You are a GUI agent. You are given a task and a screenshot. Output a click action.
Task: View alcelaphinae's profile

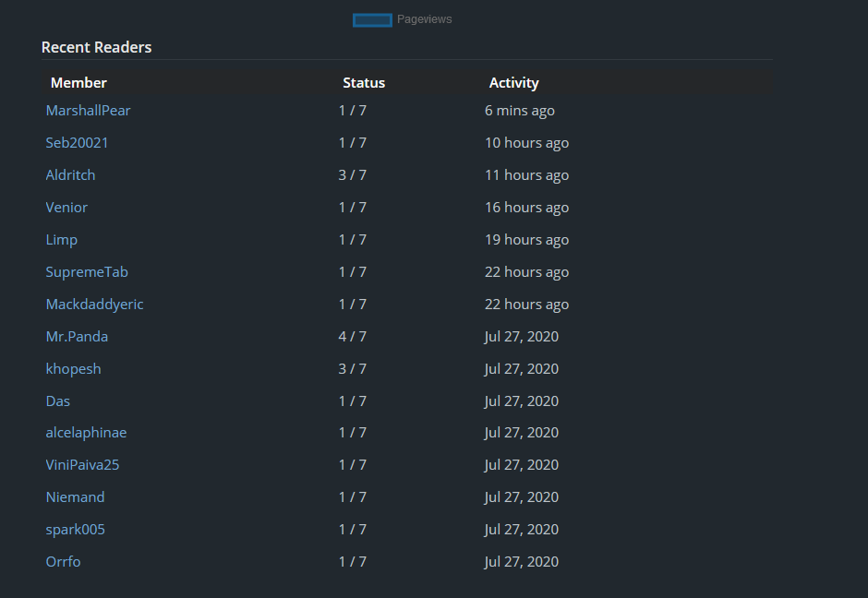[86, 433]
